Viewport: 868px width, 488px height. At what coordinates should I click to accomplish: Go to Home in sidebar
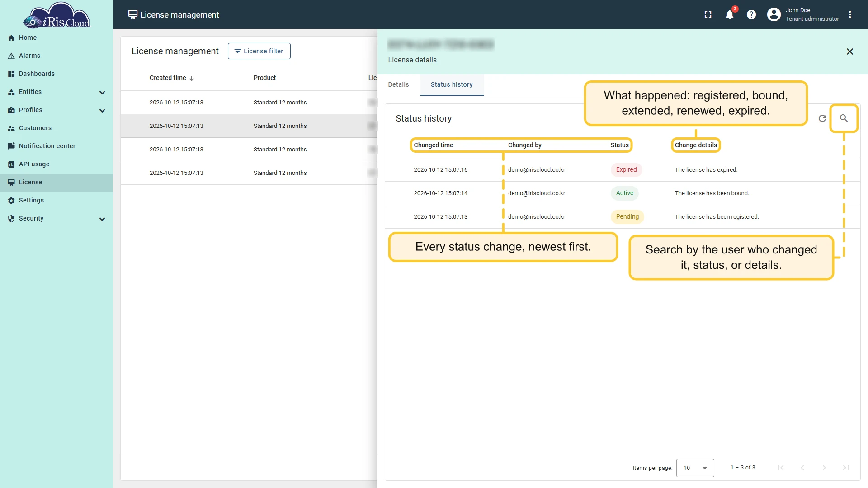point(57,38)
